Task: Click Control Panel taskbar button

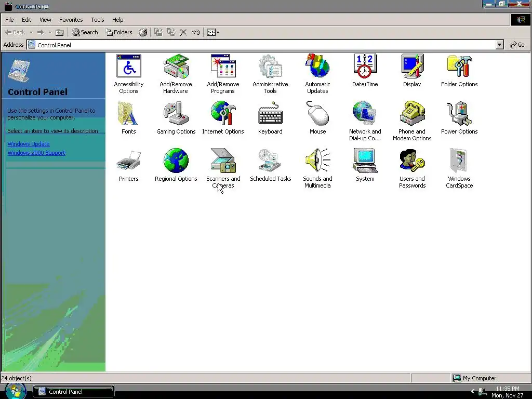Action: coord(73,392)
